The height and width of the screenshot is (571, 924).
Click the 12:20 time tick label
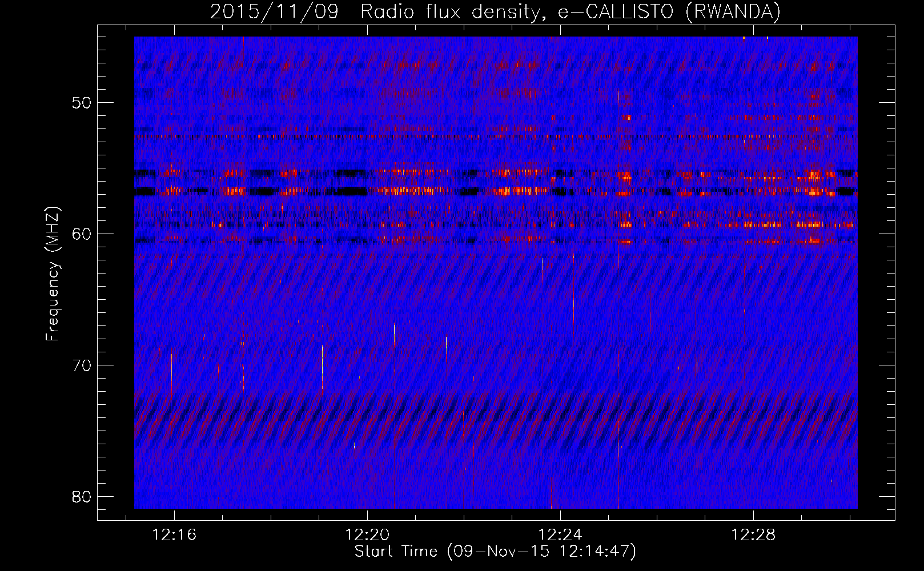(x=367, y=535)
